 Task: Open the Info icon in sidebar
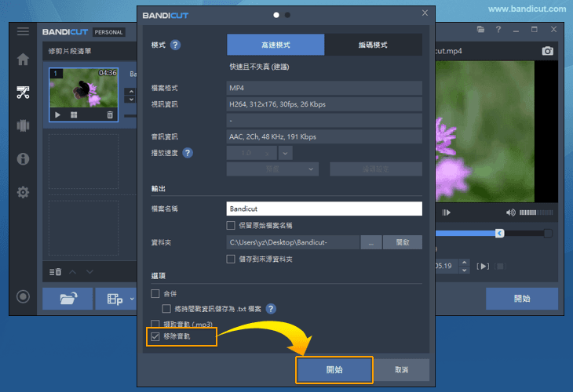pyautogui.click(x=24, y=159)
